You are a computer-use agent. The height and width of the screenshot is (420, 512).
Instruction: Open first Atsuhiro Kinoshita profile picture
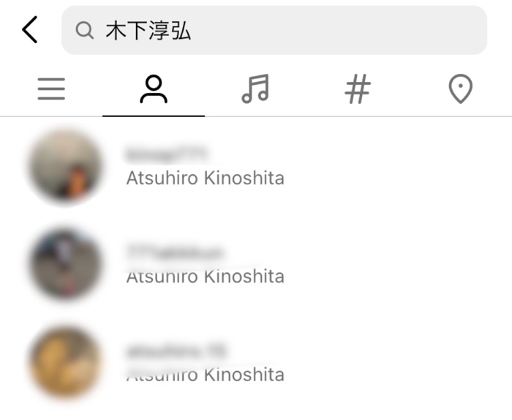point(65,165)
